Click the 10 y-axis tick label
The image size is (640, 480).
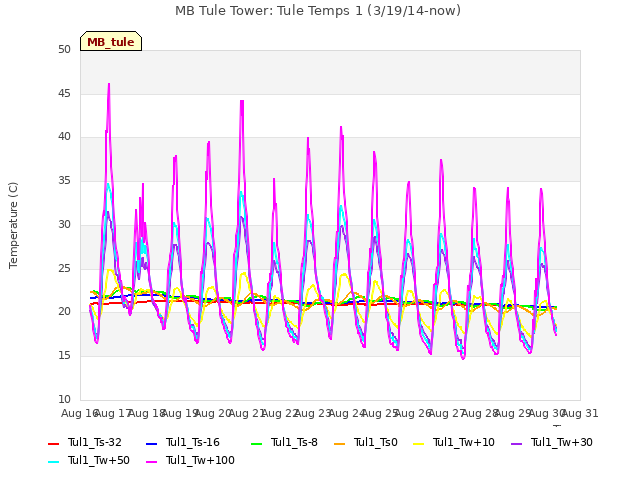click(x=64, y=399)
